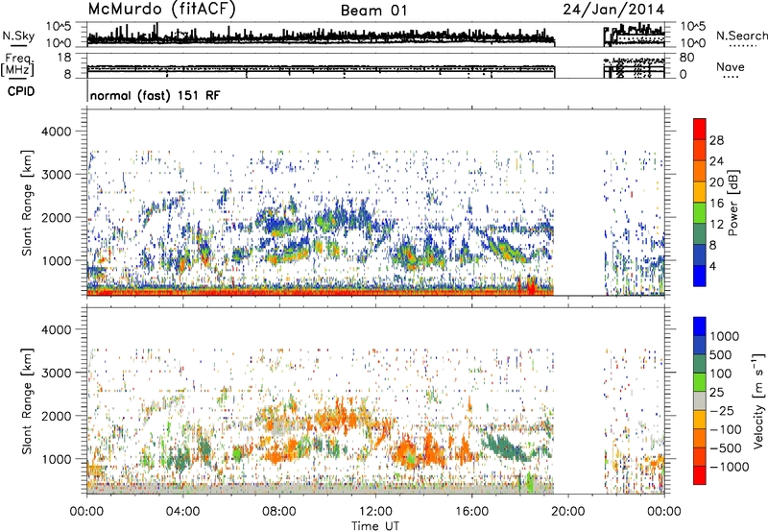Pick the bright blue bottom Power colorbar segment

tap(700, 277)
